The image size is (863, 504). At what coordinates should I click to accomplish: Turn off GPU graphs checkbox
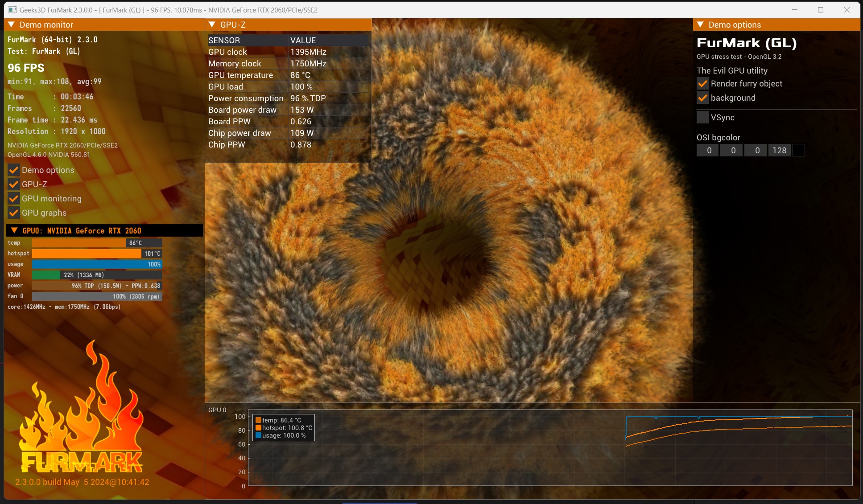[x=14, y=213]
